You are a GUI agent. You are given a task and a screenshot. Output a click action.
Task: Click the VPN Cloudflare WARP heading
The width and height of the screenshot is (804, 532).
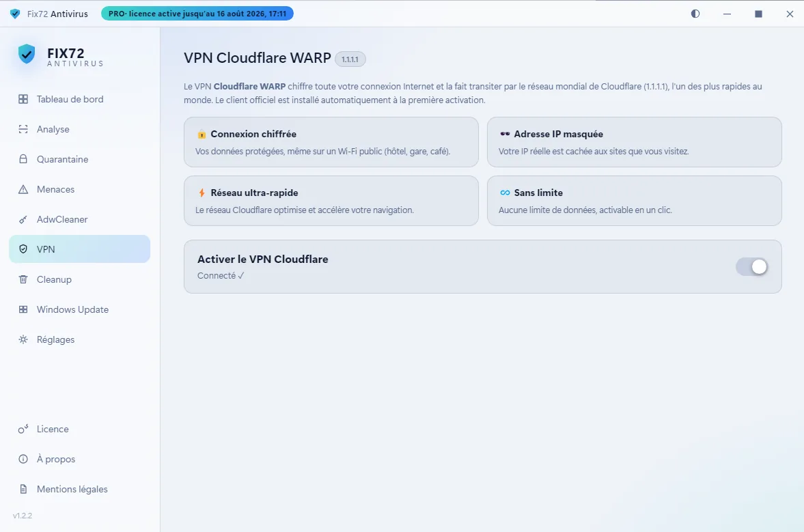(258, 58)
